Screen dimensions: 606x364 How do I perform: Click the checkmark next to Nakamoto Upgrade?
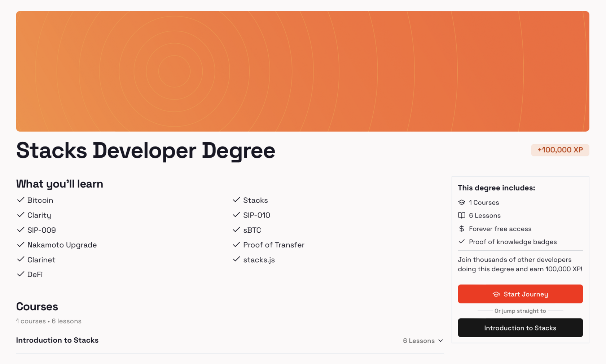[x=20, y=244]
